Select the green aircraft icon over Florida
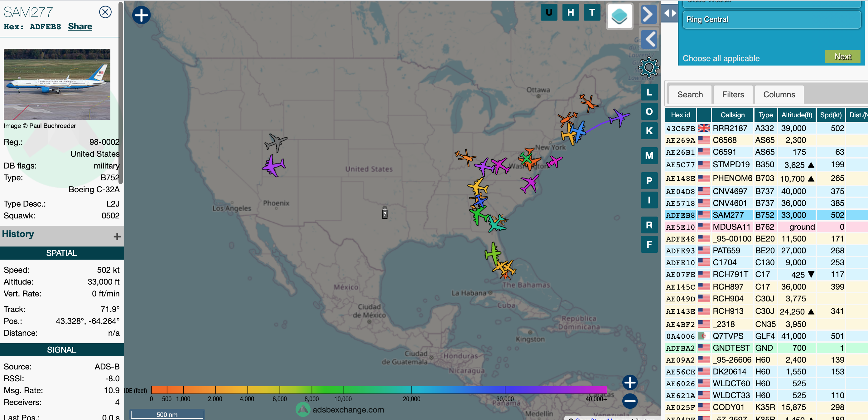Screen dimensions: 868x420 [493, 253]
